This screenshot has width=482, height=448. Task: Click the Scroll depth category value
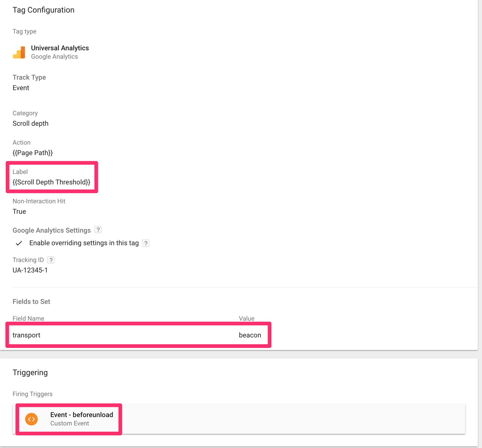click(31, 123)
